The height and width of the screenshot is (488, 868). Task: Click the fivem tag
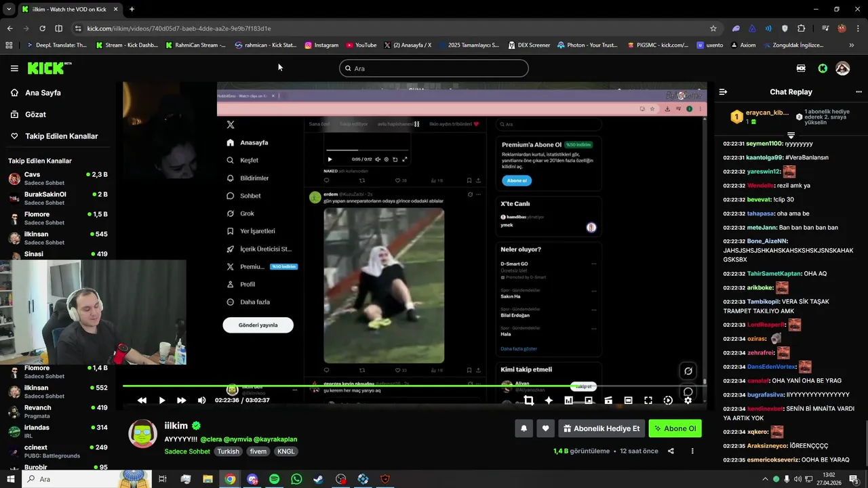click(x=258, y=451)
